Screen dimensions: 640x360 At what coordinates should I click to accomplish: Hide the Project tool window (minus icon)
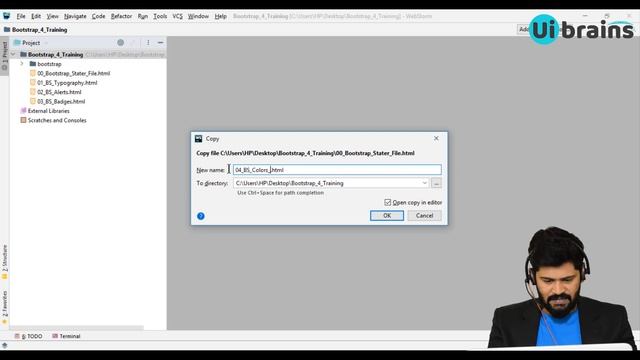pyautogui.click(x=160, y=42)
